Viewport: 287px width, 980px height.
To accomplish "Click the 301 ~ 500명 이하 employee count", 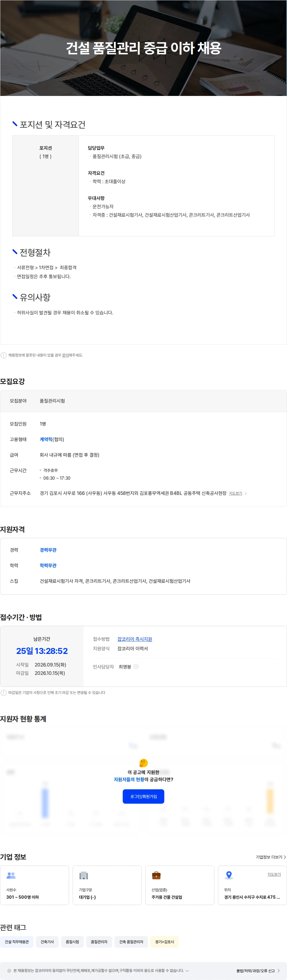I will click(x=22, y=897).
